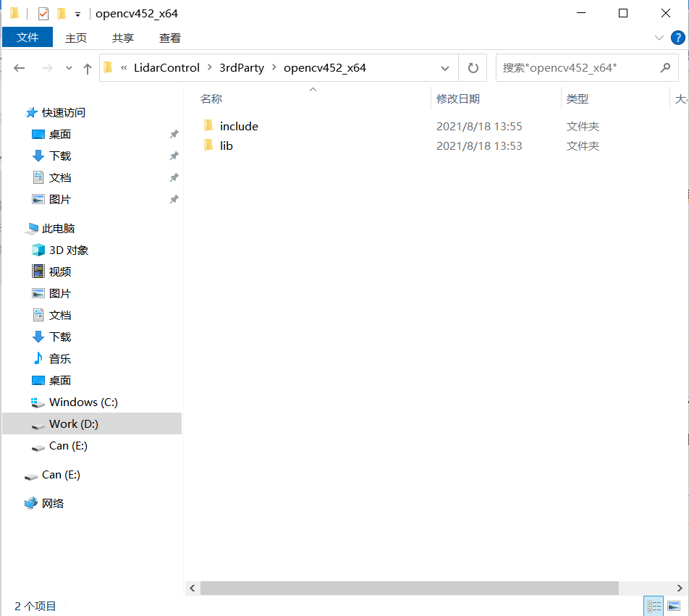This screenshot has width=689, height=616.
Task: Open 3D 对象 folder
Action: point(69,250)
